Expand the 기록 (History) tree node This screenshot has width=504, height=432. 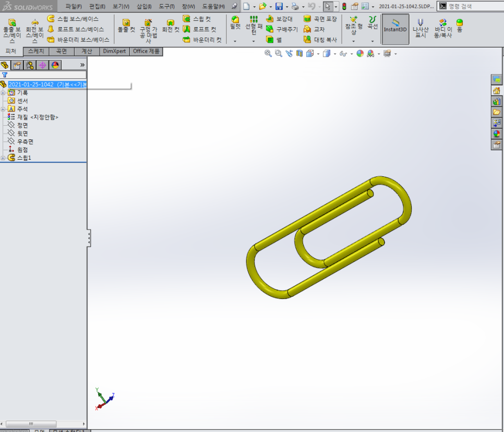[3, 93]
